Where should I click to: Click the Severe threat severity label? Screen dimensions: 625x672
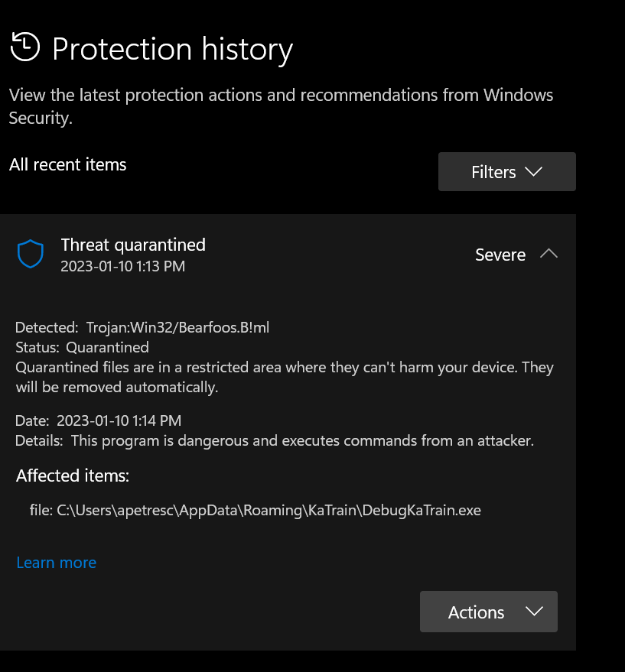tap(500, 255)
